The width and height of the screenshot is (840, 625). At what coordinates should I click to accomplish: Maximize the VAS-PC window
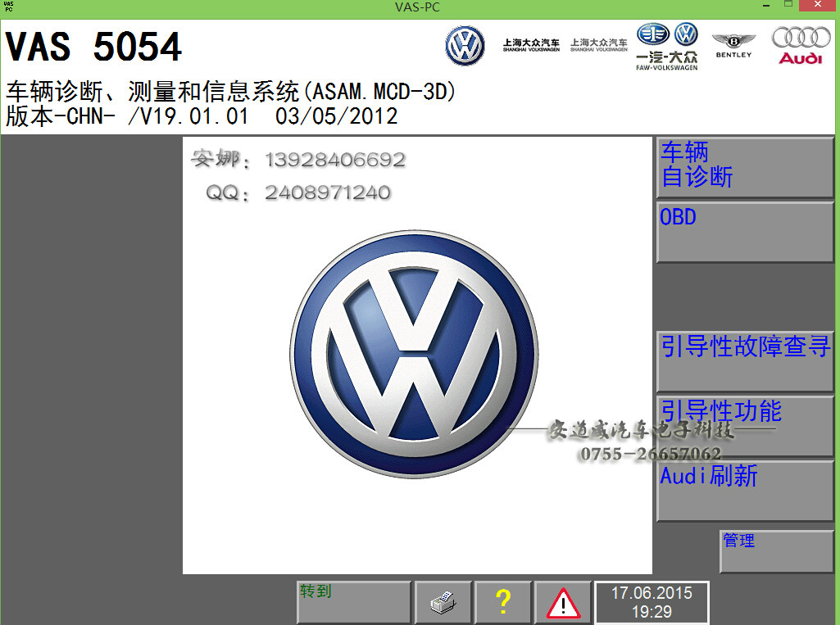click(788, 5)
